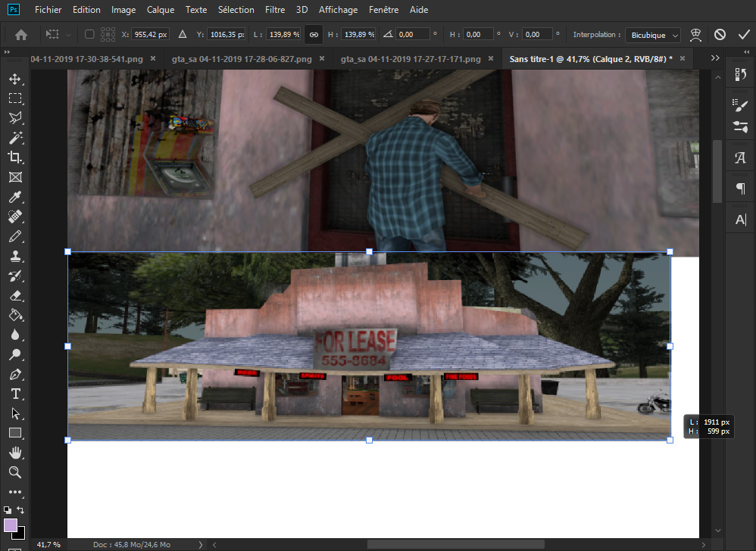The width and height of the screenshot is (756, 551).
Task: Select the Rectangle shape tool
Action: tap(15, 433)
